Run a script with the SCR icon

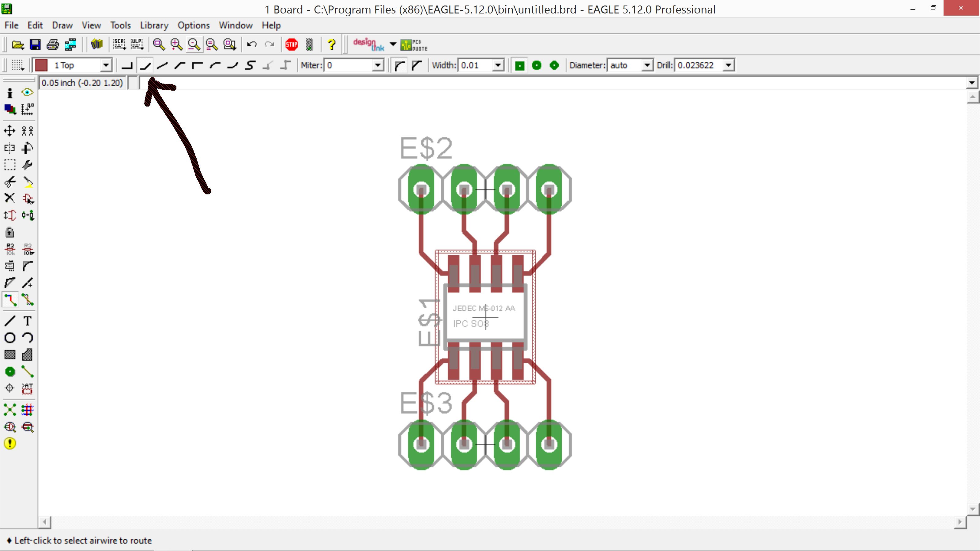(x=119, y=45)
